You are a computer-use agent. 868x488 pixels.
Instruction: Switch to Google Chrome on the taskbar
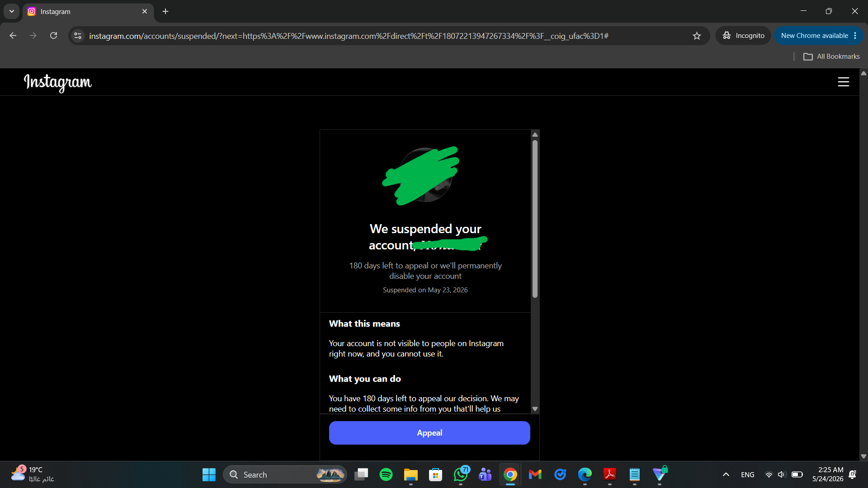tap(510, 474)
